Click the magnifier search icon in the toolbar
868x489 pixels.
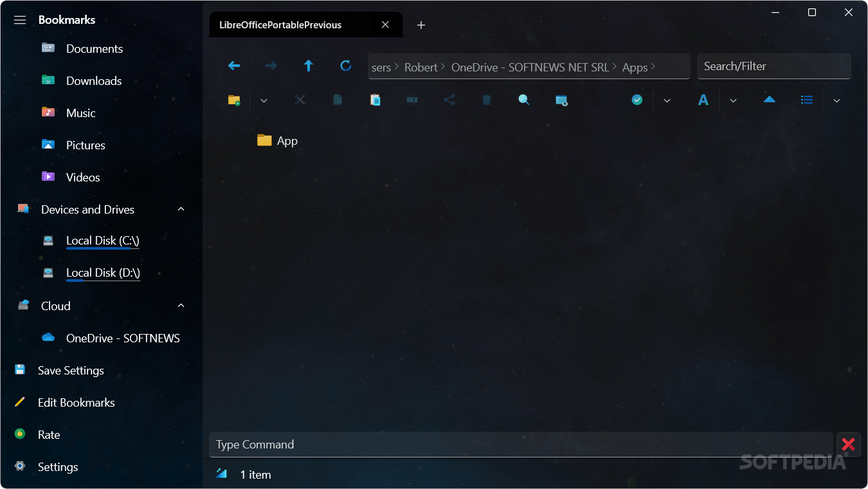pyautogui.click(x=524, y=100)
